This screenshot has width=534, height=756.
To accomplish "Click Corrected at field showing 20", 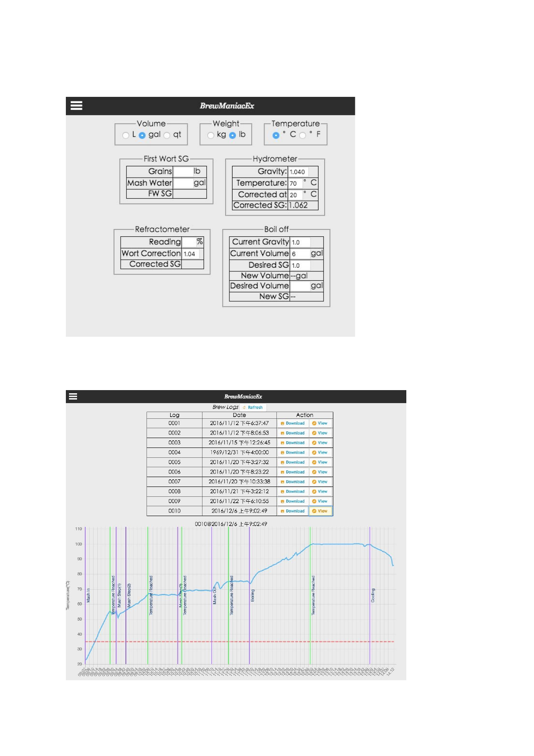I will [295, 195].
